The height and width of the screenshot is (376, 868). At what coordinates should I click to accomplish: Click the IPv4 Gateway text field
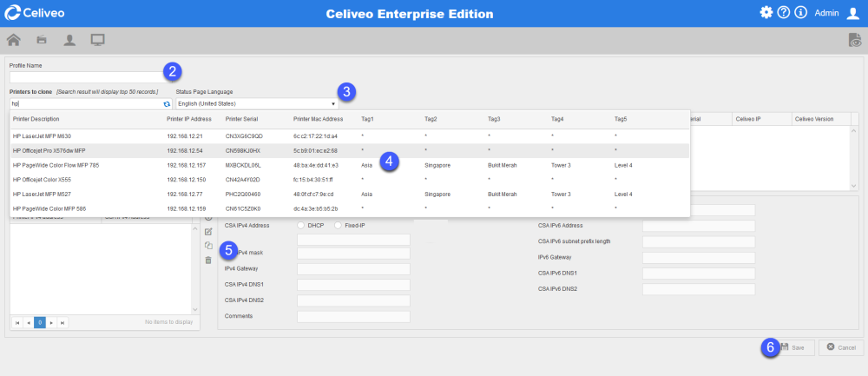coord(353,269)
